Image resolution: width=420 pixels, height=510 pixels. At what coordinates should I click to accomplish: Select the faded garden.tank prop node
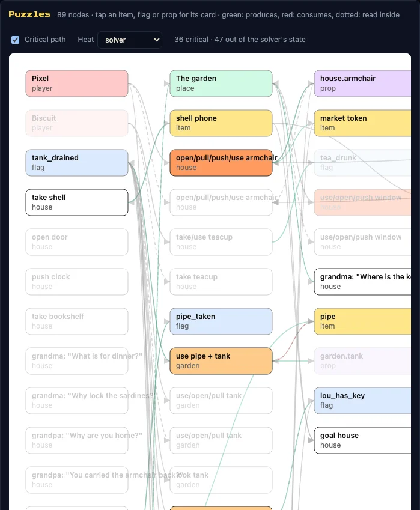pyautogui.click(x=362, y=361)
